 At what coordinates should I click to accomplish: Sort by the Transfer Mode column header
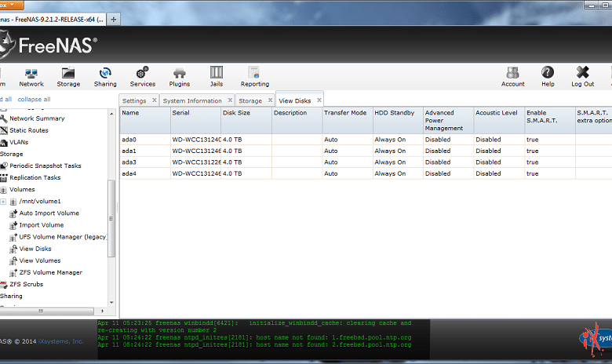click(x=348, y=120)
